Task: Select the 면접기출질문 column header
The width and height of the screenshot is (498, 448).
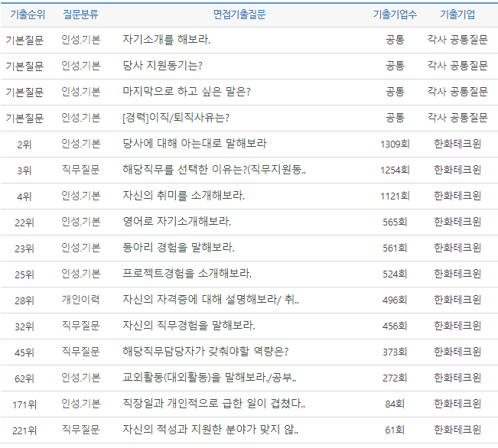Action: pos(239,15)
